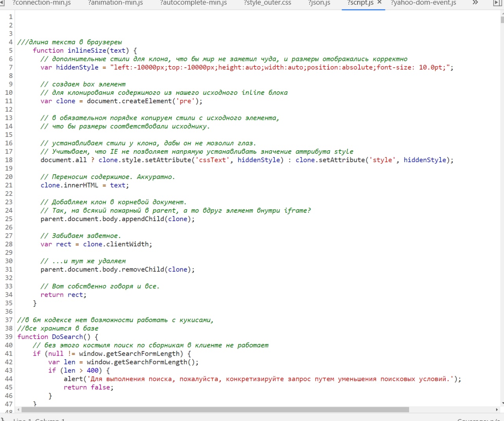This screenshot has height=421, width=504.
Task: Switch to ?style_outer.css tab
Action: point(267,3)
